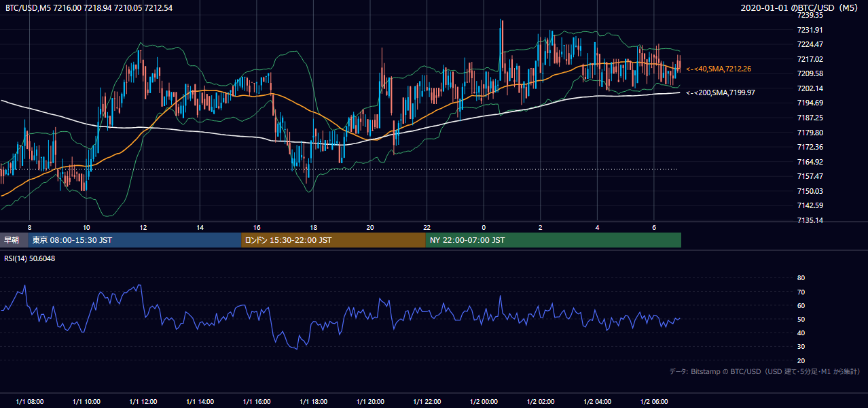Click the RSI scale label 80
This screenshot has width=868, height=408.
(x=801, y=278)
